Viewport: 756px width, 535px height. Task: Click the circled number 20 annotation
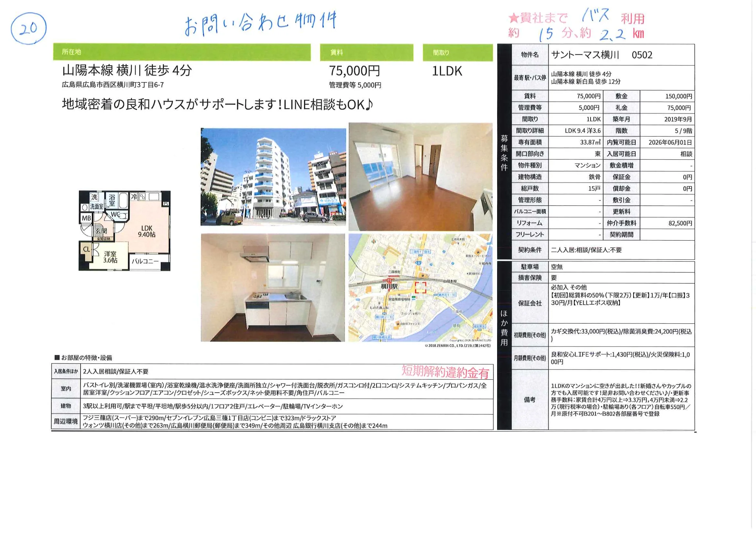pyautogui.click(x=28, y=28)
